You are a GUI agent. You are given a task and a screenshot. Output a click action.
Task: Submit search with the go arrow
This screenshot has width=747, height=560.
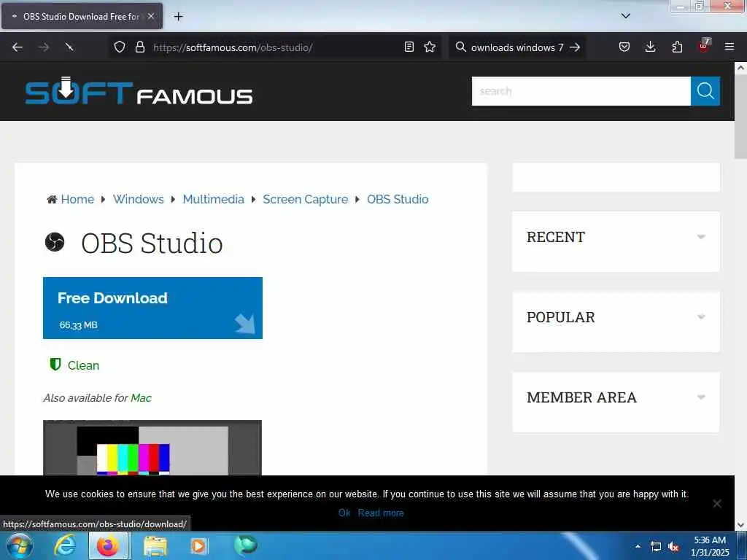575,47
